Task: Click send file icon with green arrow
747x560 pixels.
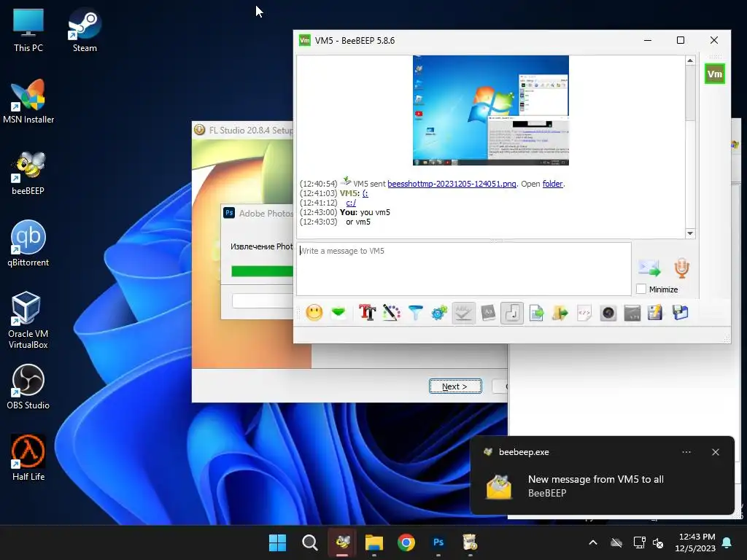Action: 536,313
